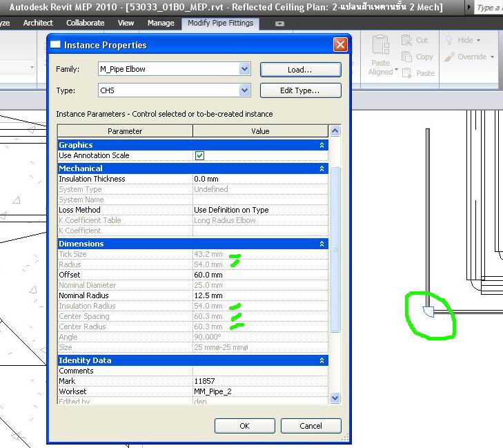Click the Override paintbrush icon

449,57
